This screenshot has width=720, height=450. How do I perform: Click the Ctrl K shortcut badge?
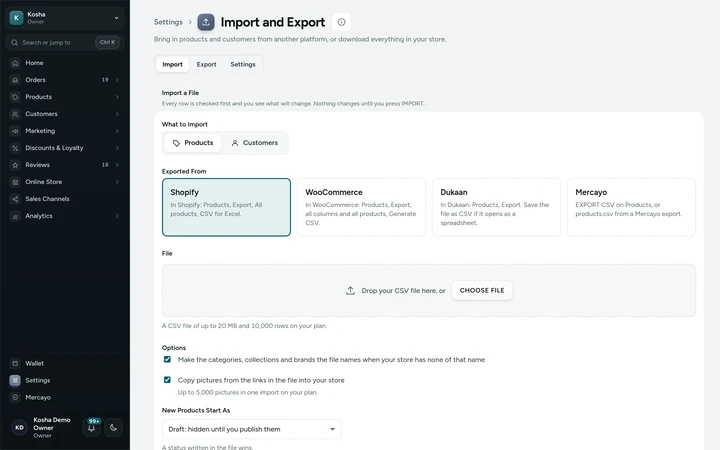(107, 42)
